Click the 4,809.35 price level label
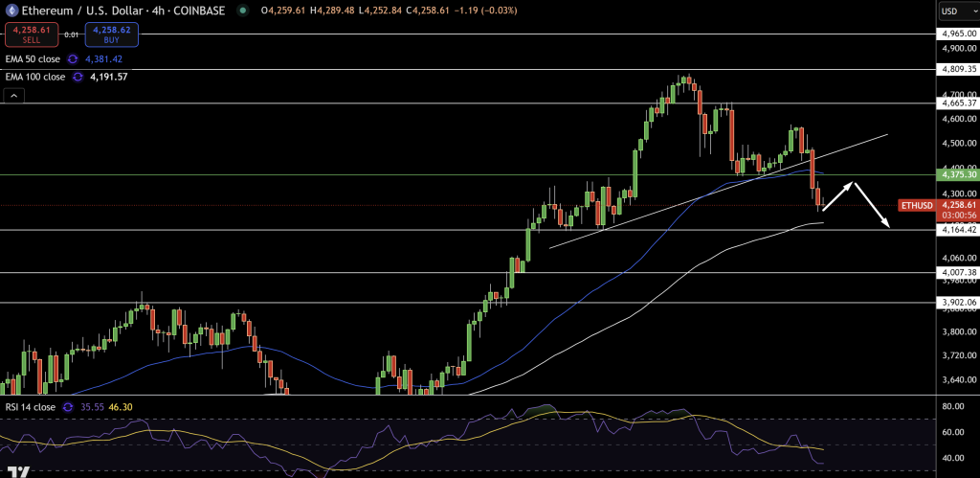The width and height of the screenshot is (980, 478). tap(958, 69)
